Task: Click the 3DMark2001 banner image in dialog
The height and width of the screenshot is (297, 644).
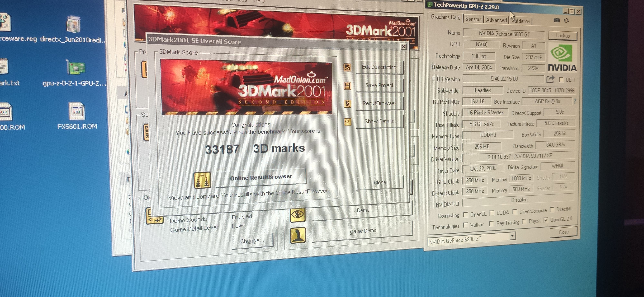Action: 246,87
